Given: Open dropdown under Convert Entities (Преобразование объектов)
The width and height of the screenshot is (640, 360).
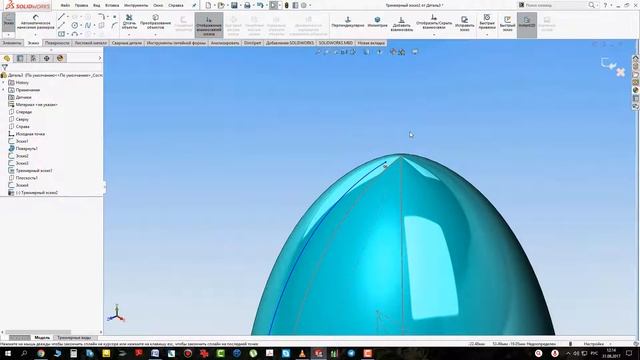Looking at the screenshot, I should click(156, 35).
